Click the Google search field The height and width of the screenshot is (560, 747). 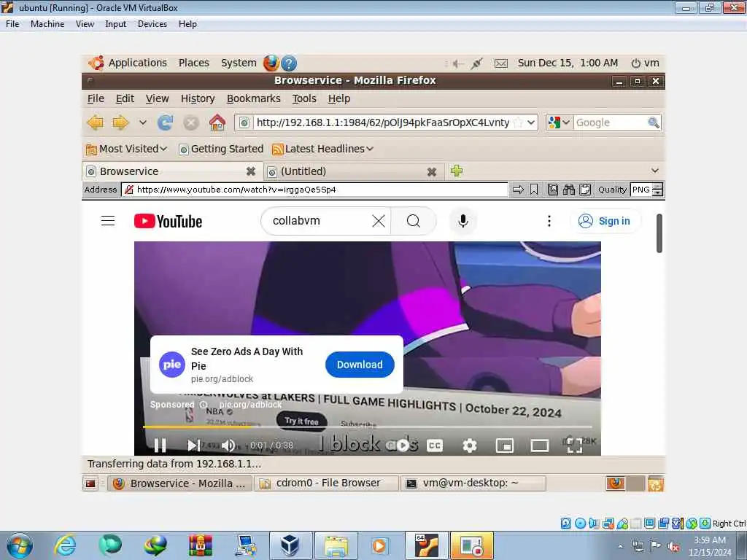(610, 122)
